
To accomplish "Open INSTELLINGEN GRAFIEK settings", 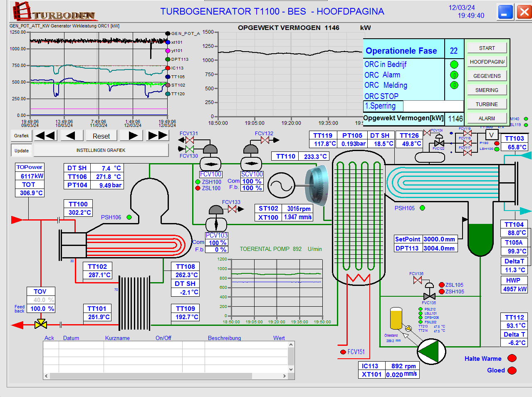I will [x=101, y=150].
